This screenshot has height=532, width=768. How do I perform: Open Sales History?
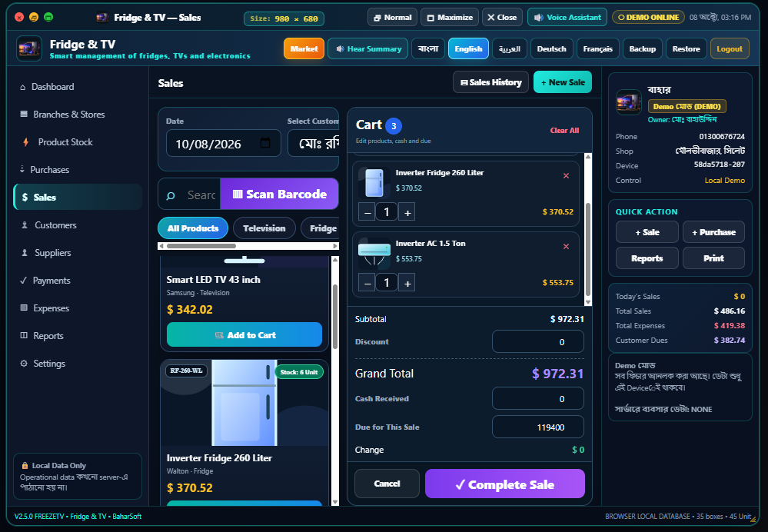pyautogui.click(x=490, y=82)
